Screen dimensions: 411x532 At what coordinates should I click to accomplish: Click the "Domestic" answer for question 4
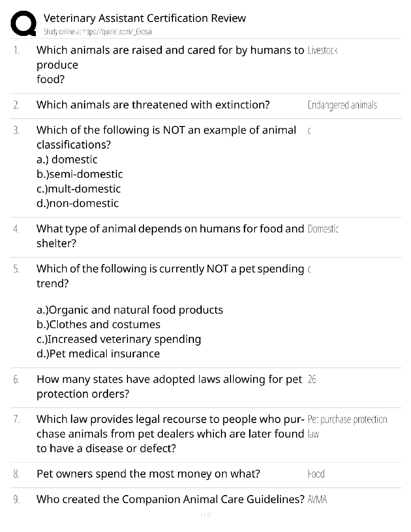pyautogui.click(x=323, y=229)
